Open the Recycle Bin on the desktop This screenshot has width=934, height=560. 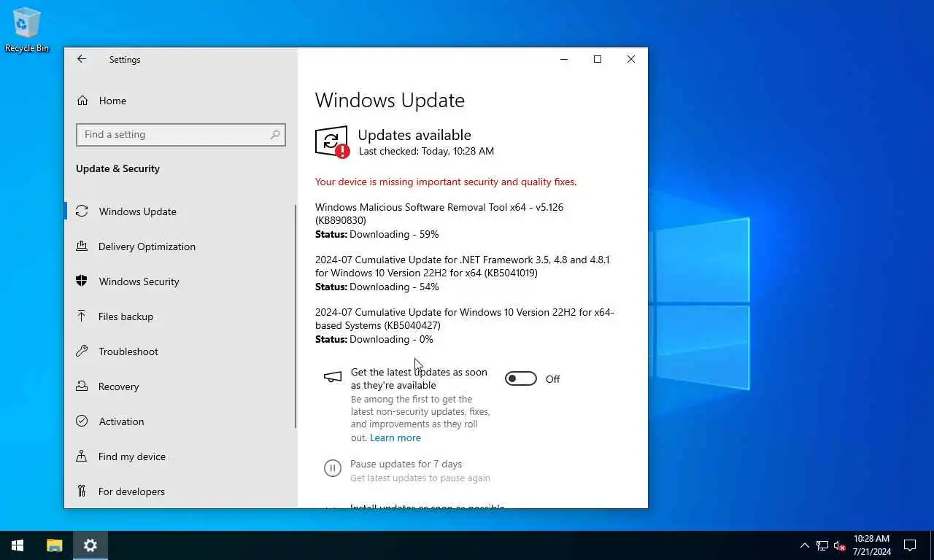[x=27, y=30]
